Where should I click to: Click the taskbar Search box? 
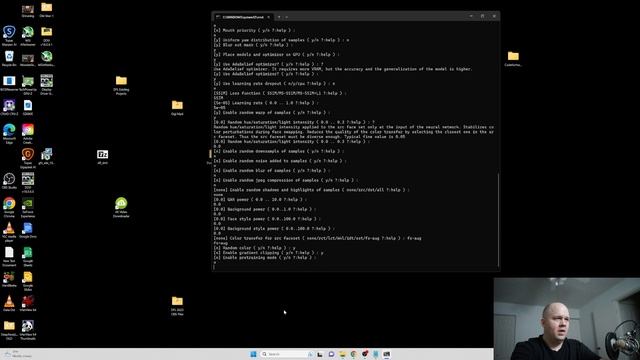click(x=287, y=354)
